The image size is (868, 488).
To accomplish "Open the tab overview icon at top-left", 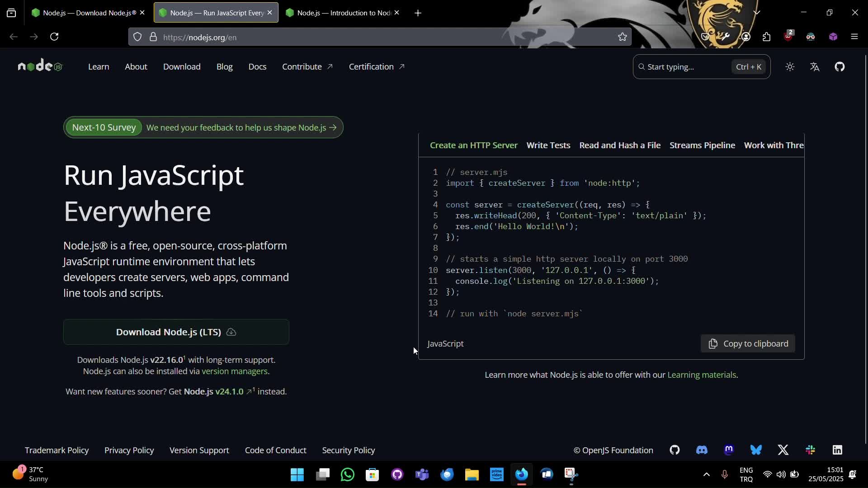I will pyautogui.click(x=11, y=13).
